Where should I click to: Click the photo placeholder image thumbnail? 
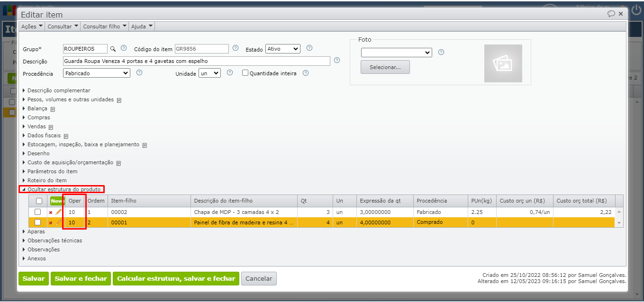click(503, 63)
